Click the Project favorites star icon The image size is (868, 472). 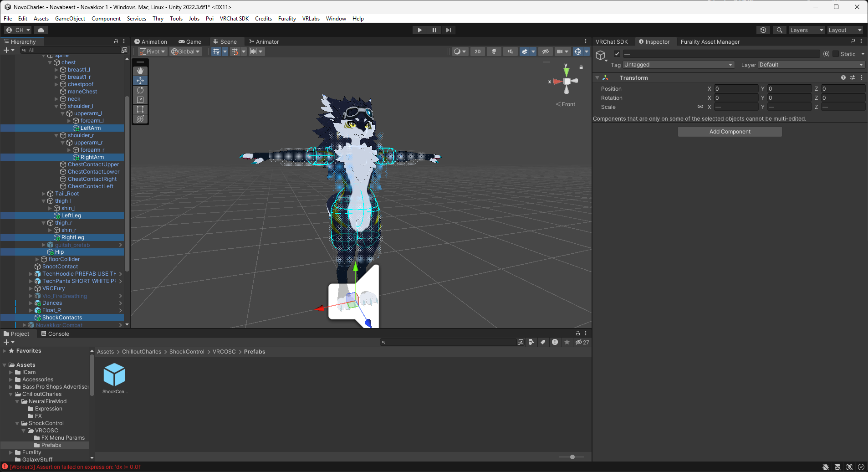point(567,342)
